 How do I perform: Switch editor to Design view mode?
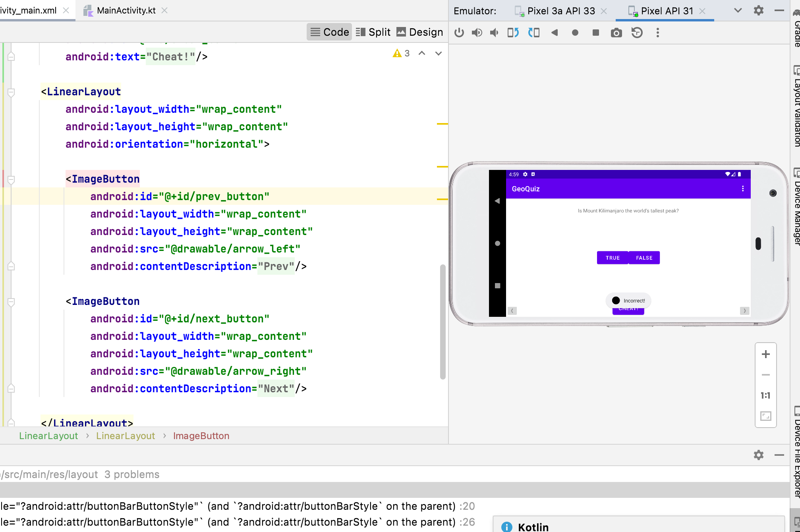click(420, 32)
